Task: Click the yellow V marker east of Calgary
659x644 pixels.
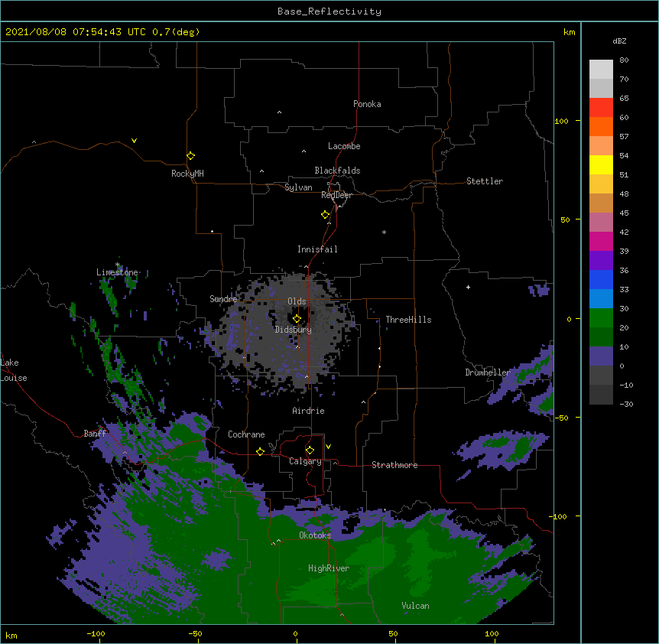Action: coord(328,447)
